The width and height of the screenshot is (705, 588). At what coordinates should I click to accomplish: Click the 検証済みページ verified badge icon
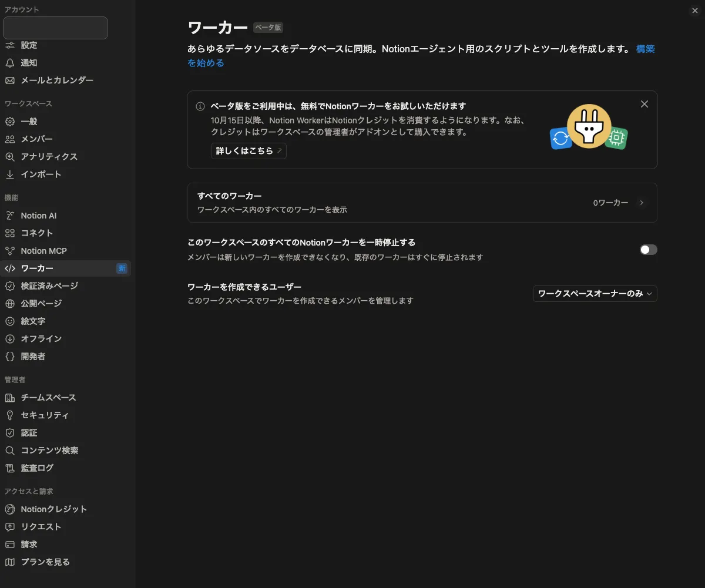pyautogui.click(x=10, y=286)
